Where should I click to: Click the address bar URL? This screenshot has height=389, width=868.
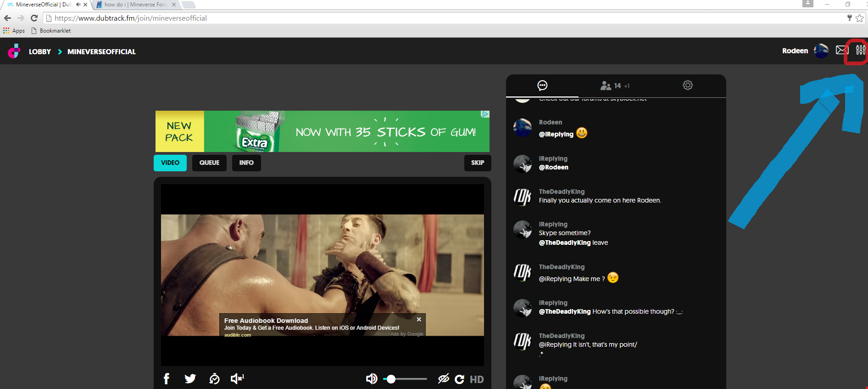[131, 18]
